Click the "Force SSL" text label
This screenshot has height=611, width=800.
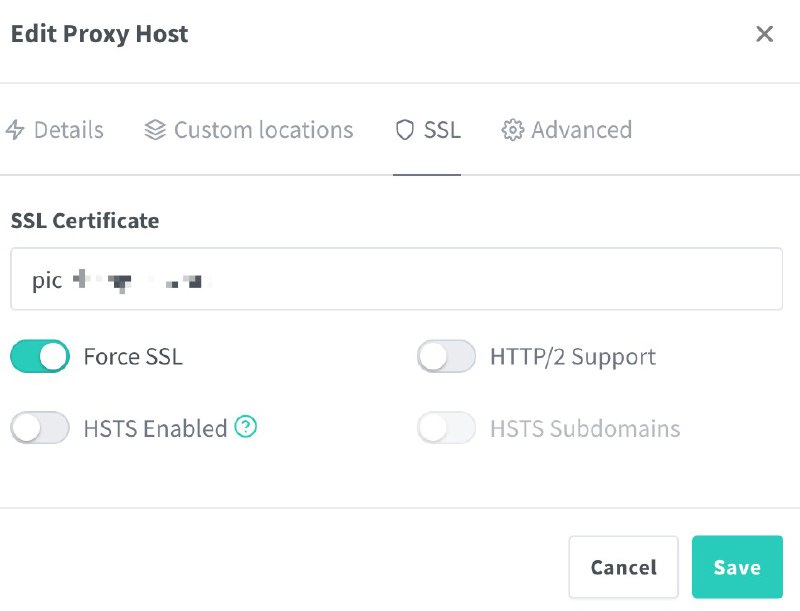[x=133, y=357]
